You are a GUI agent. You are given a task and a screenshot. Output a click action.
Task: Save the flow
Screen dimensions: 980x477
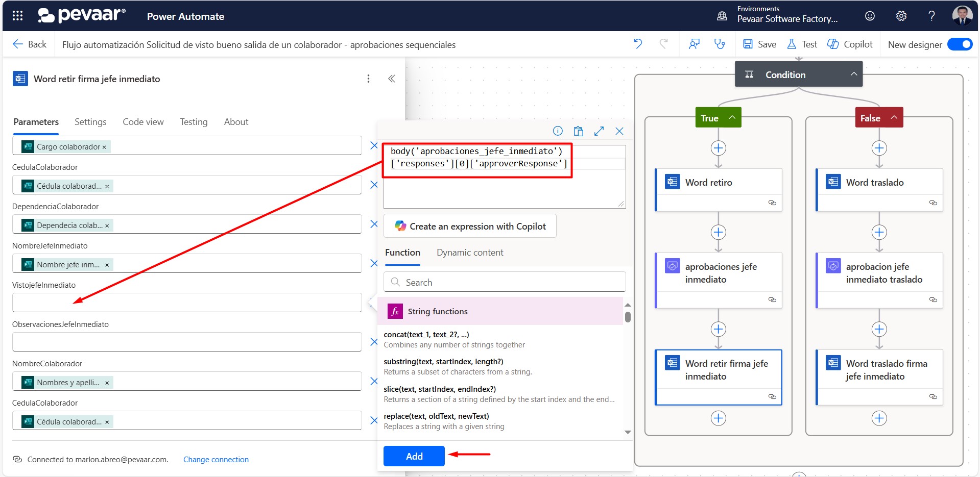[x=759, y=44]
